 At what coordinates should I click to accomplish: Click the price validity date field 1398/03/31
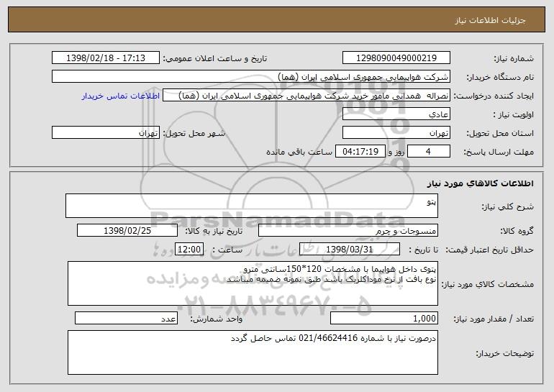[x=350, y=250]
